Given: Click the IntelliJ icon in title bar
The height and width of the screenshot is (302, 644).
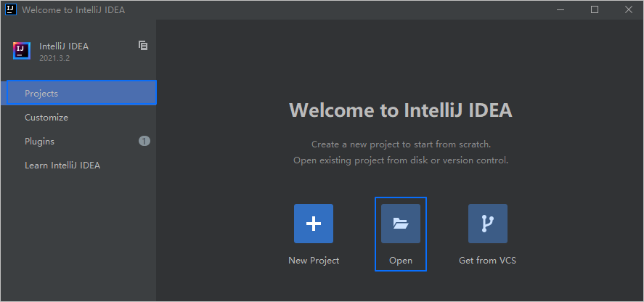Looking at the screenshot, I should (12, 10).
